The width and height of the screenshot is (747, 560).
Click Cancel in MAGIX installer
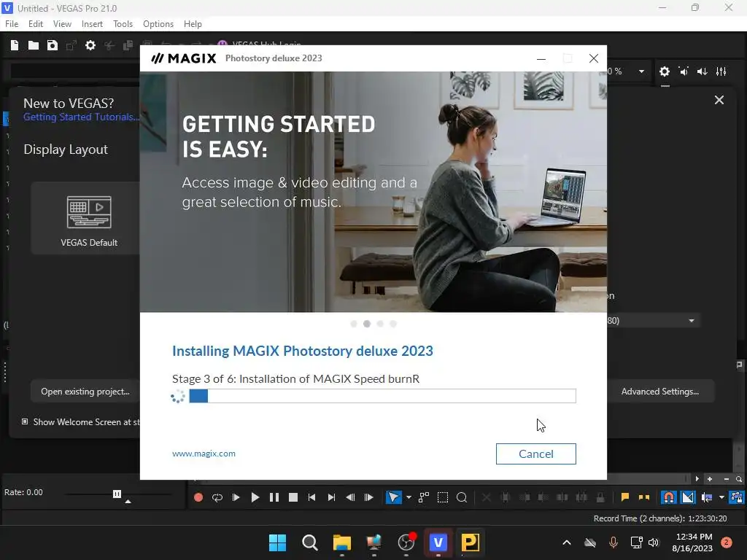[x=536, y=454]
